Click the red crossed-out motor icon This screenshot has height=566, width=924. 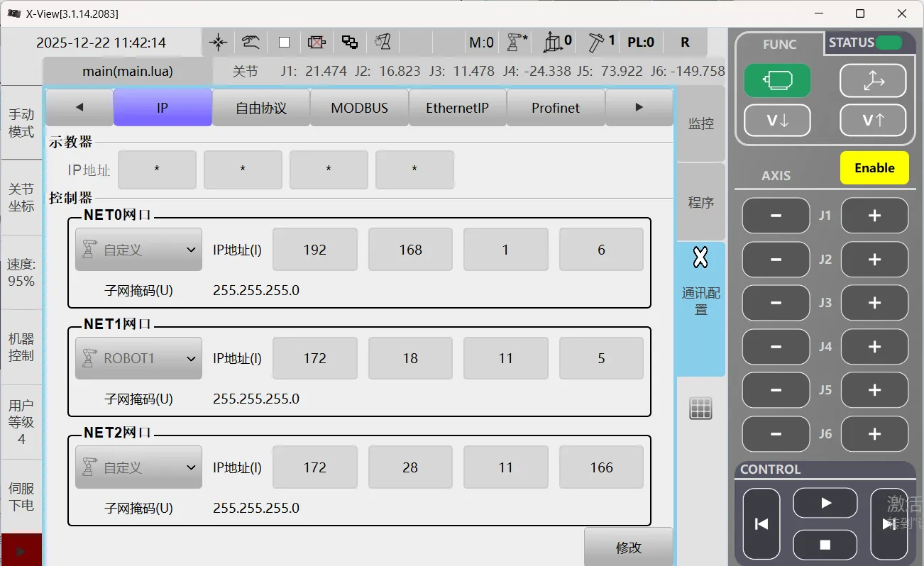(x=317, y=43)
